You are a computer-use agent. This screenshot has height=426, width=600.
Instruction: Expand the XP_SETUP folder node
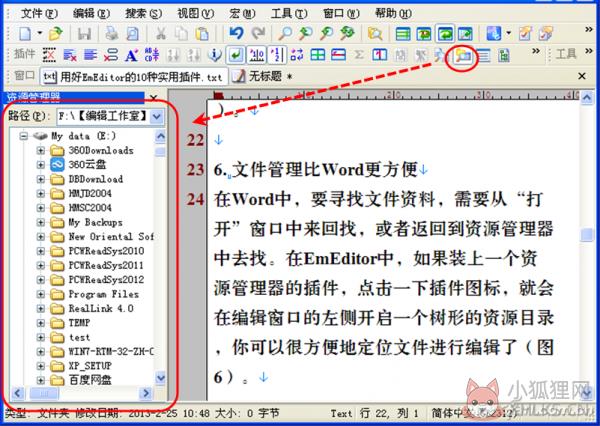pyautogui.click(x=41, y=366)
